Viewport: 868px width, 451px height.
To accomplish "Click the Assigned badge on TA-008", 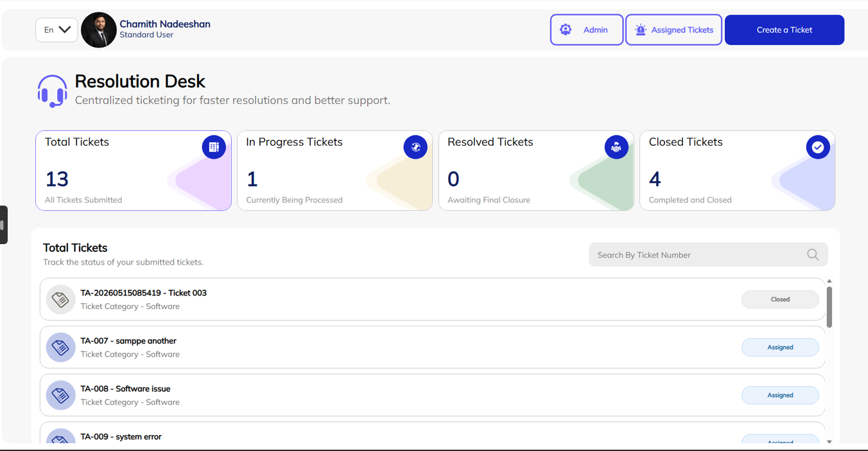I will (x=780, y=395).
